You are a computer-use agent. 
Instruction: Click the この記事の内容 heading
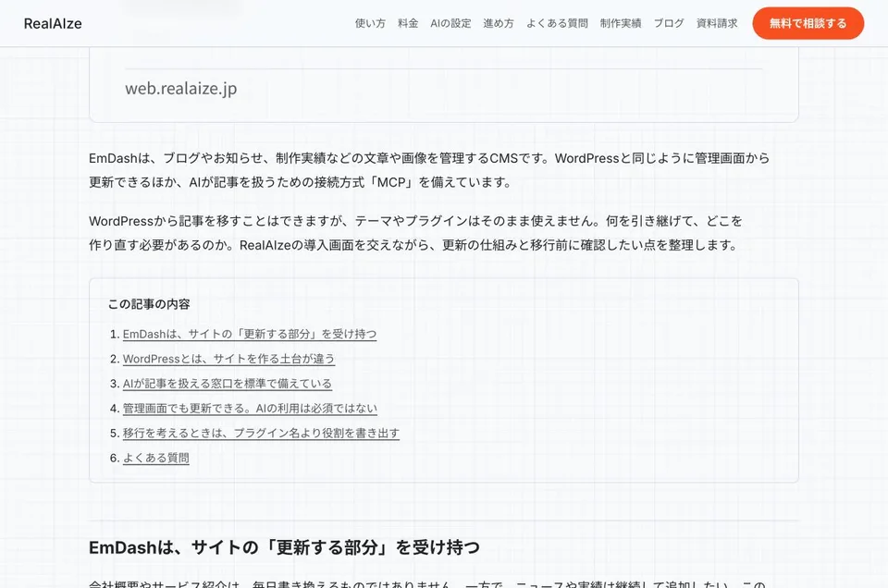(149, 304)
